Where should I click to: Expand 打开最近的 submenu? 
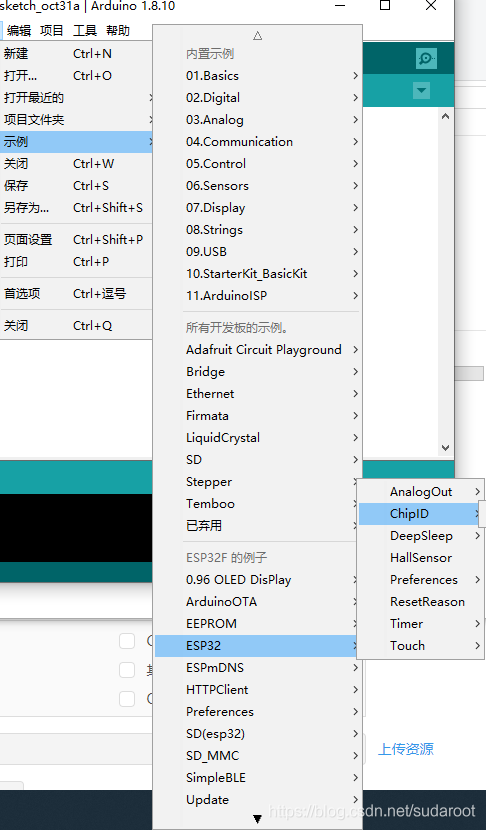[x=76, y=98]
